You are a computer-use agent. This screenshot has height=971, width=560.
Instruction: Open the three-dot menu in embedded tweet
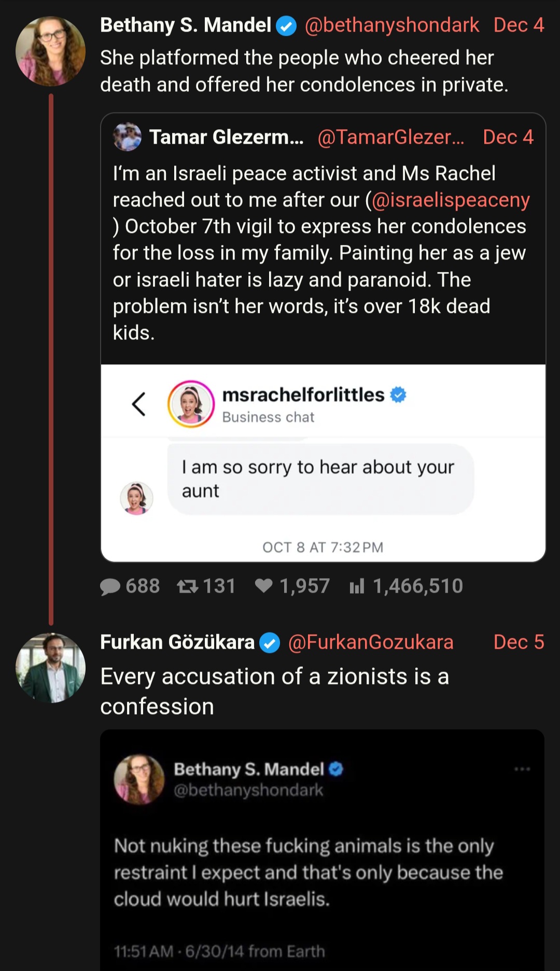522,769
